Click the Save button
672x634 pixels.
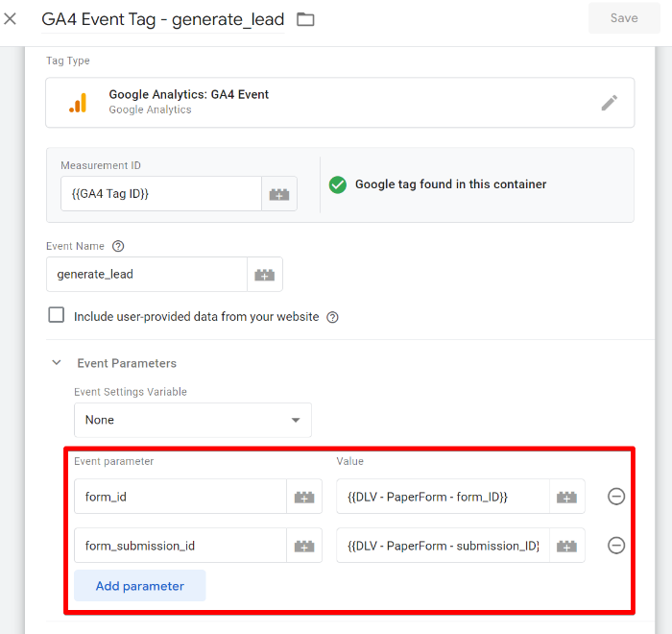(624, 18)
